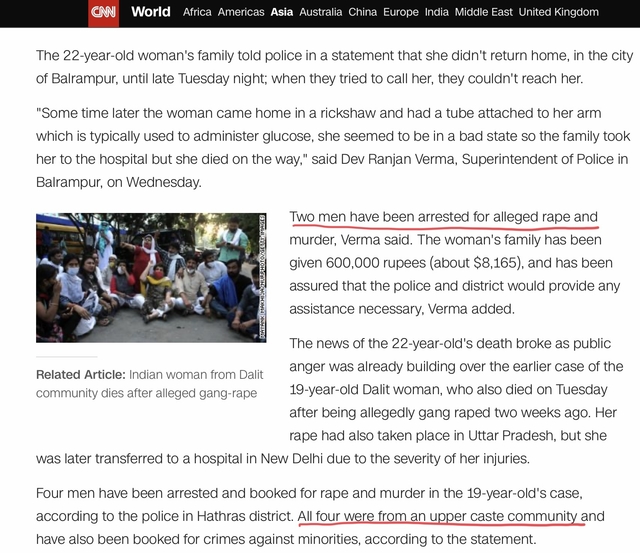Click the protest photo thumbnail
Viewport: 640px width, 553px height.
147,277
